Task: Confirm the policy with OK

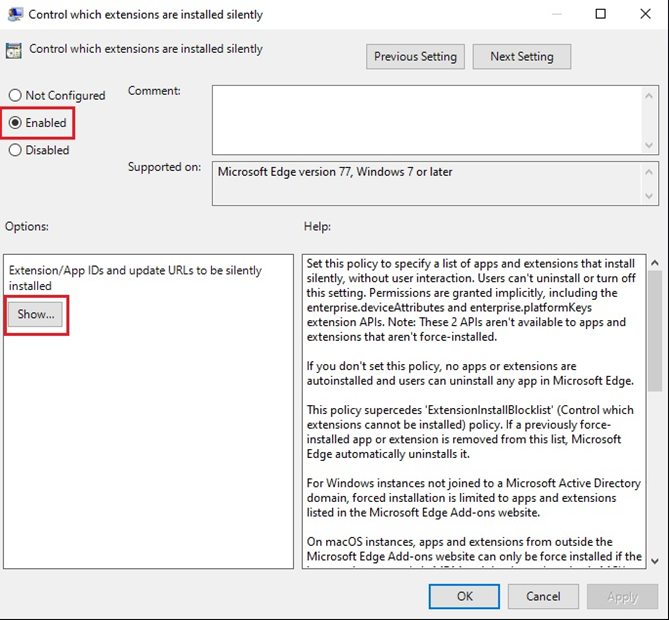Action: pos(464,596)
